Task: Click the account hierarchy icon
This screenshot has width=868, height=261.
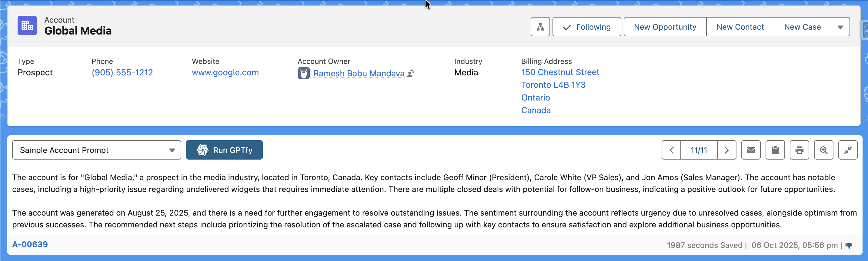Action: 540,27
